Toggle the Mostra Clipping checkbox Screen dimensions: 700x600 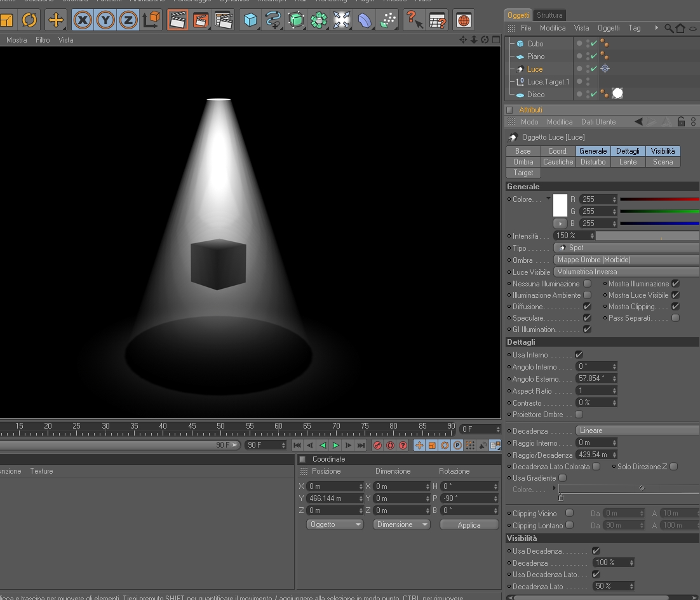pyautogui.click(x=675, y=307)
